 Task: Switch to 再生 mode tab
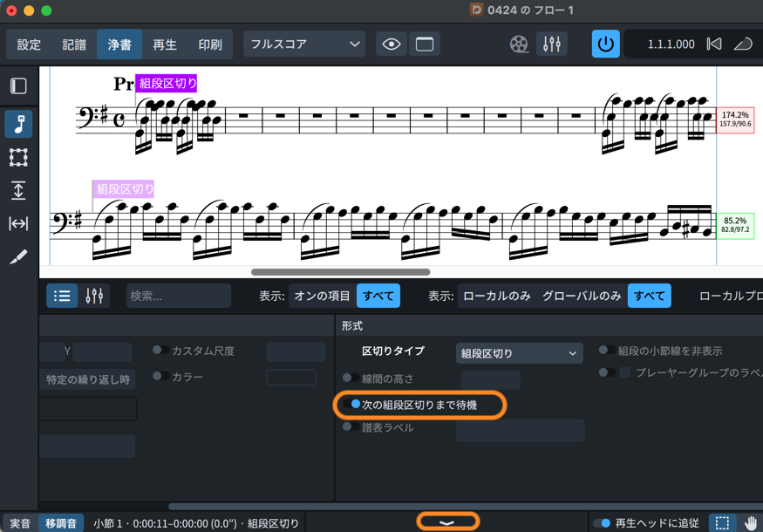click(x=164, y=44)
